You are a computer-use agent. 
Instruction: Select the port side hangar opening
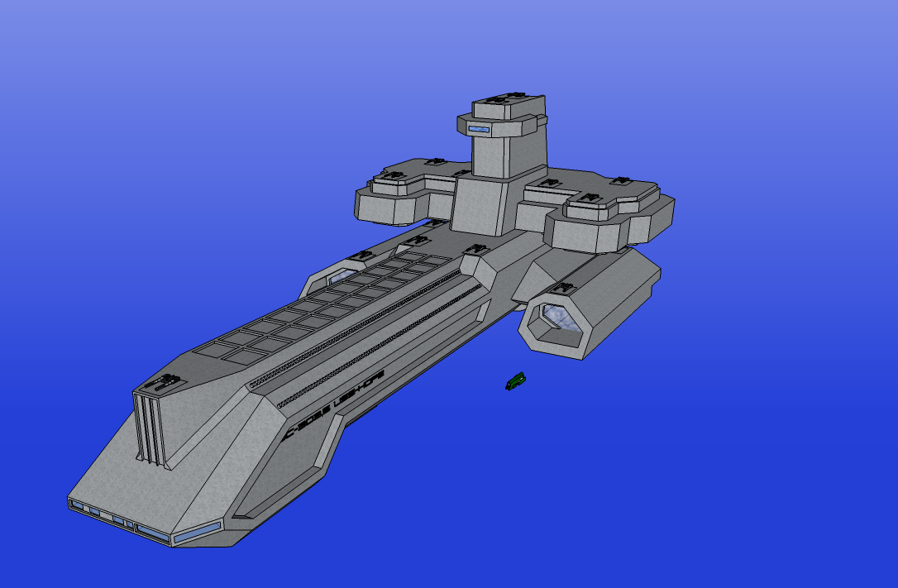coord(336,277)
